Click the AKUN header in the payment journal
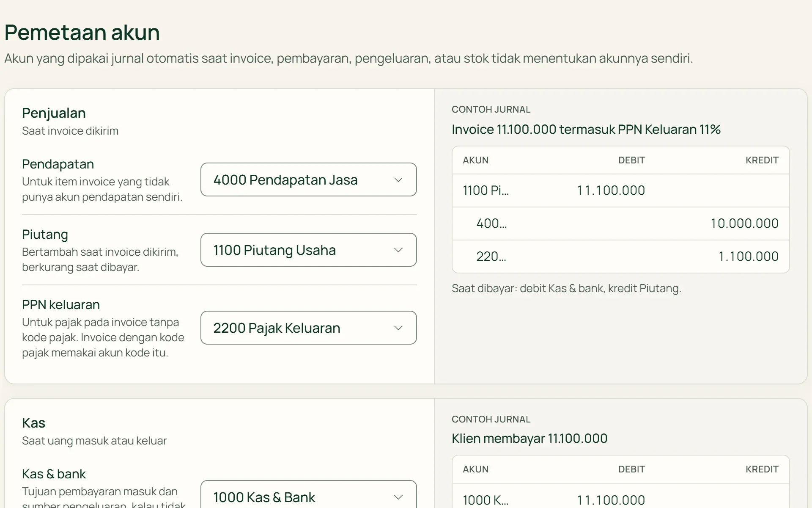812x508 pixels. [x=475, y=469]
